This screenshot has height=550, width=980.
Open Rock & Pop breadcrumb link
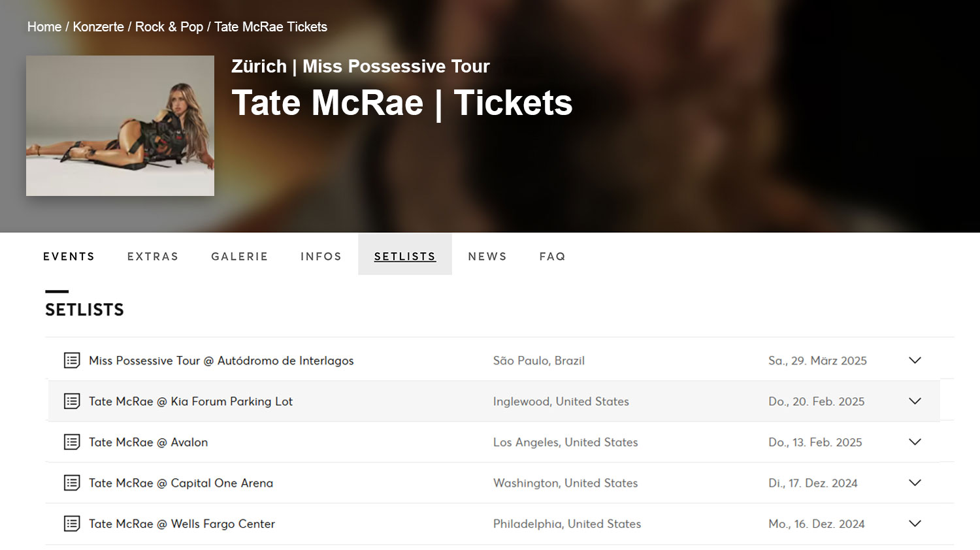coord(169,27)
